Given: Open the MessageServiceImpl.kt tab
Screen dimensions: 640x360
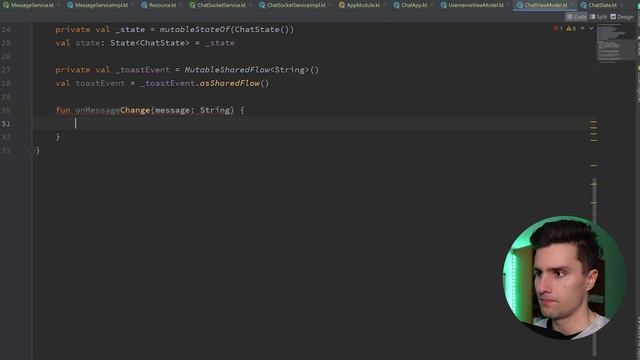Looking at the screenshot, I should pyautogui.click(x=98, y=5).
